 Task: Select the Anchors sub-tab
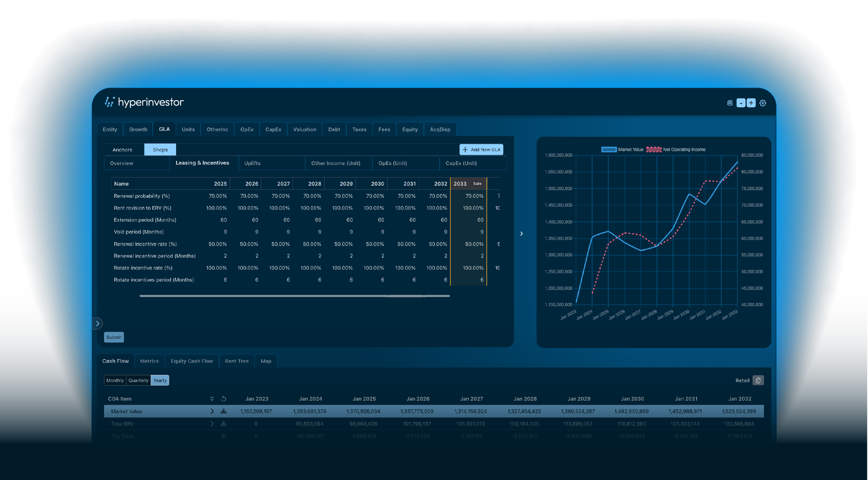click(x=122, y=150)
